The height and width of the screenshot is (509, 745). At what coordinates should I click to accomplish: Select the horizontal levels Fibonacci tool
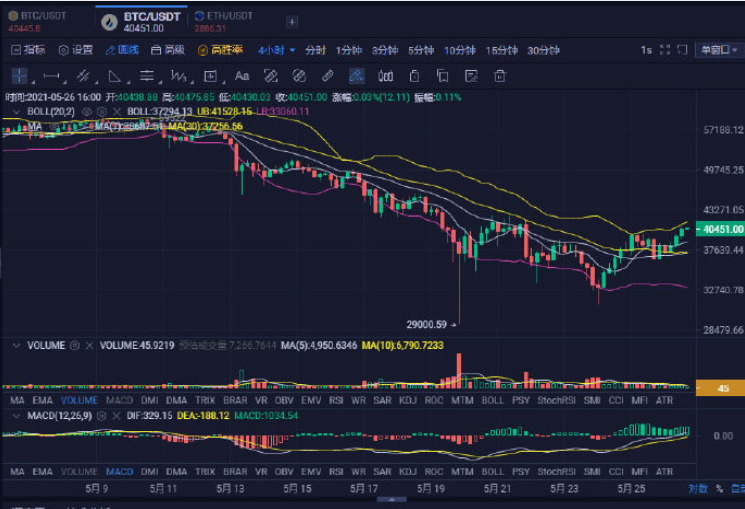pos(147,76)
